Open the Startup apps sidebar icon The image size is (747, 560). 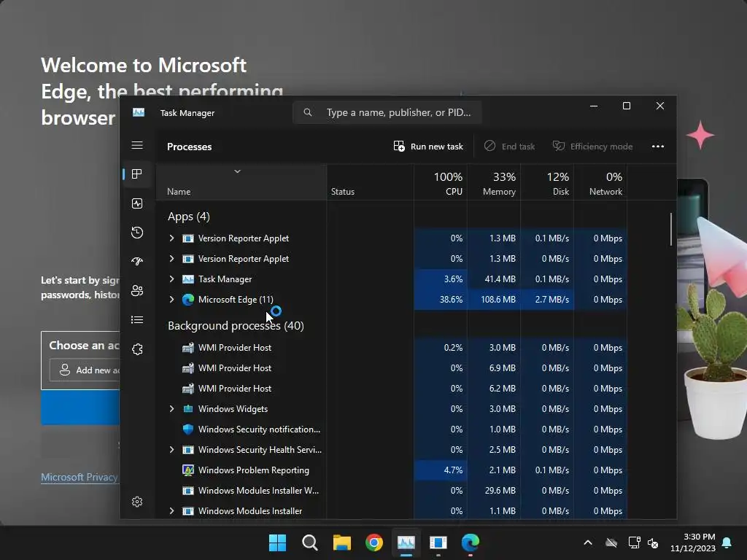(x=137, y=261)
